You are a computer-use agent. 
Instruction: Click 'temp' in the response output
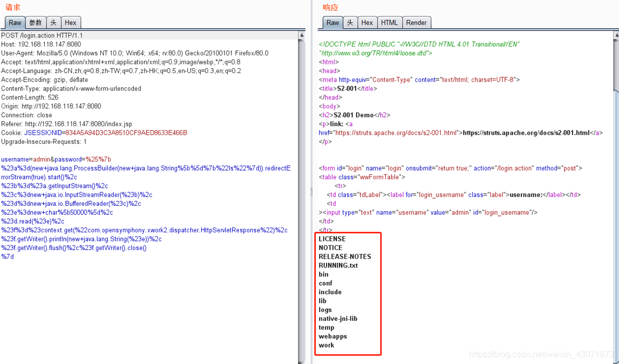[327, 328]
